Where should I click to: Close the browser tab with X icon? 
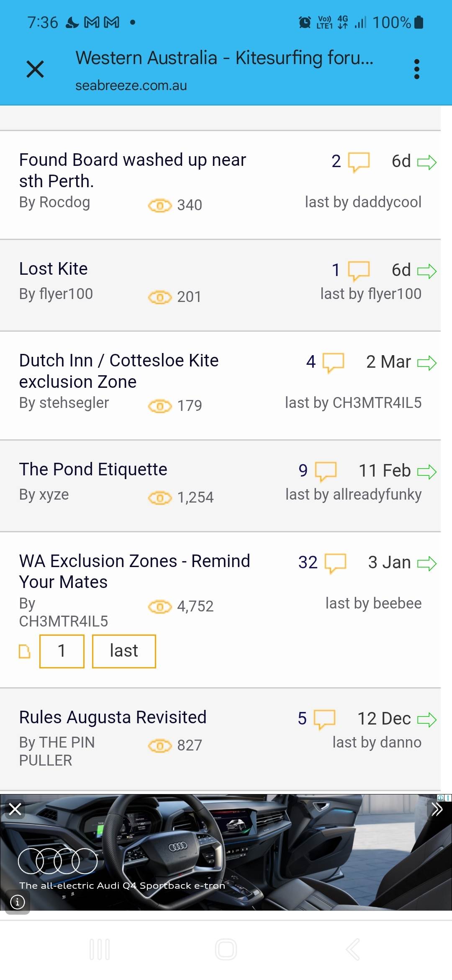(x=35, y=69)
